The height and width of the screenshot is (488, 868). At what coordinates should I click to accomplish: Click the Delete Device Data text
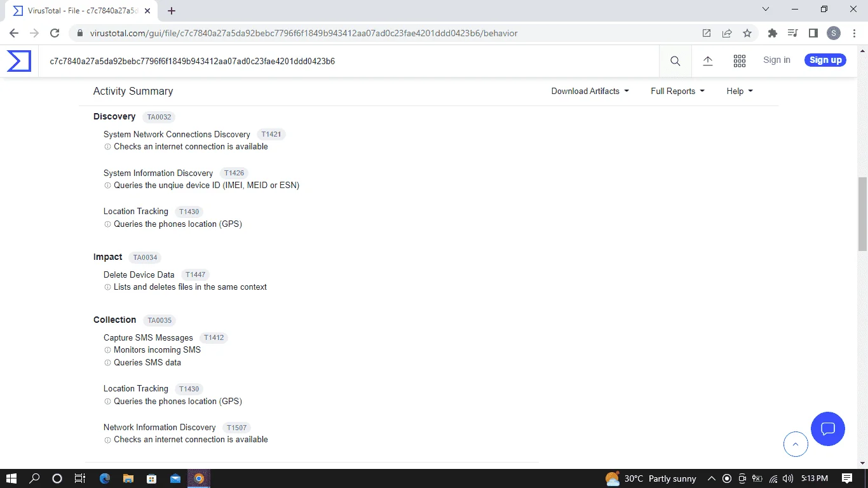pyautogui.click(x=139, y=274)
